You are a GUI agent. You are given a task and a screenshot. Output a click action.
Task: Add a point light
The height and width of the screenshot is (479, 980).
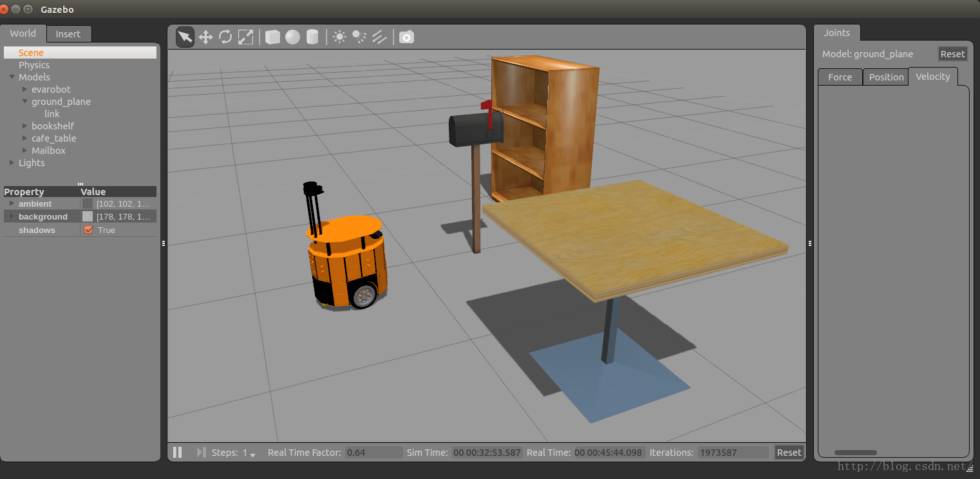pos(339,37)
